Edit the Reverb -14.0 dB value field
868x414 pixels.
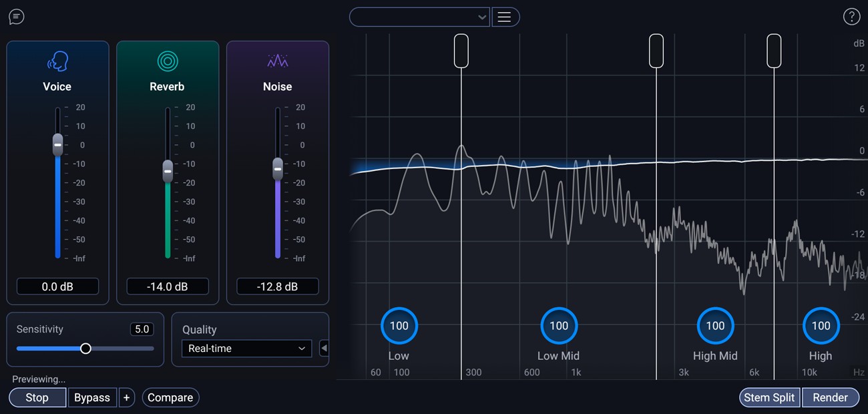coord(167,286)
